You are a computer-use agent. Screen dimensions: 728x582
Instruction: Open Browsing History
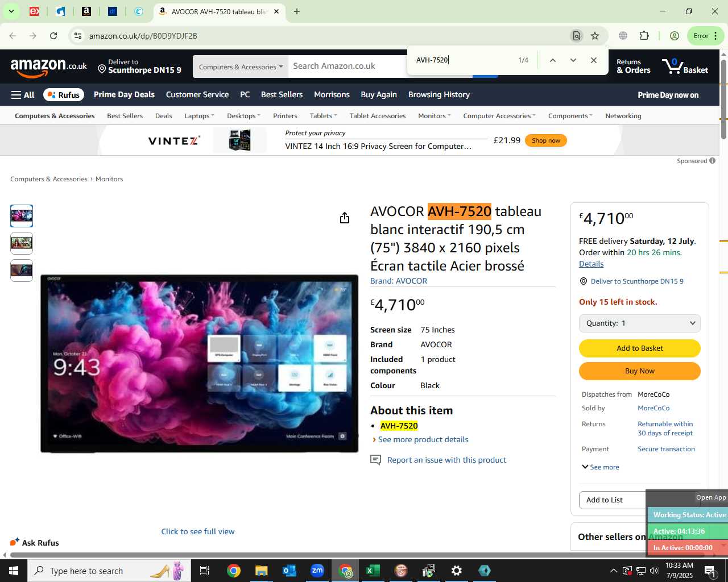439,94
